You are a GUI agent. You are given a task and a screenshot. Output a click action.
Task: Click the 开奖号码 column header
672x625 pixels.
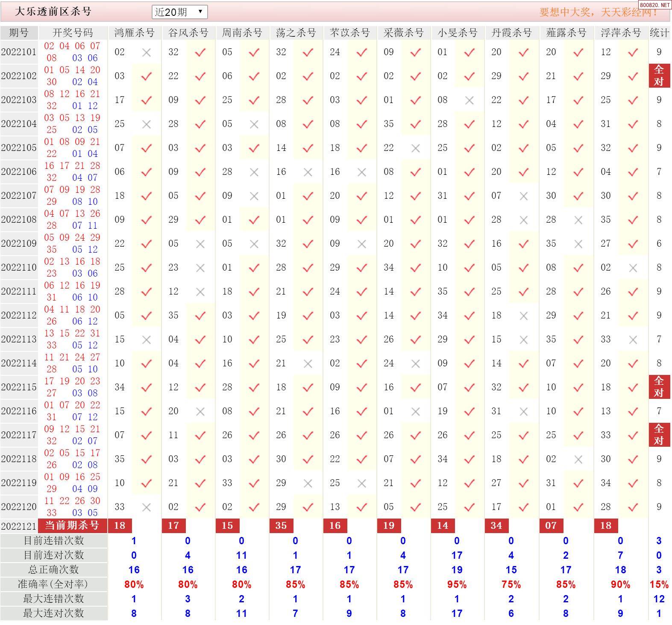(x=73, y=32)
